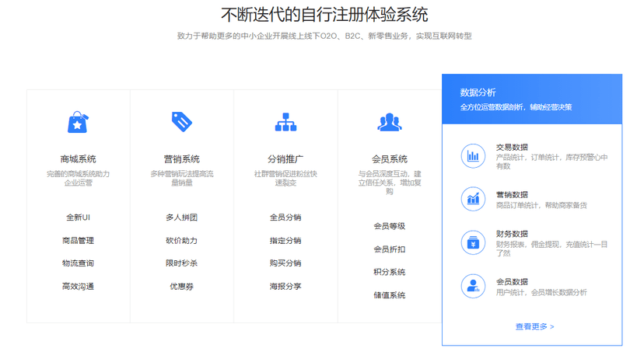Click the user icon beside 会员数据
This screenshot has width=644, height=348.
coord(473,286)
